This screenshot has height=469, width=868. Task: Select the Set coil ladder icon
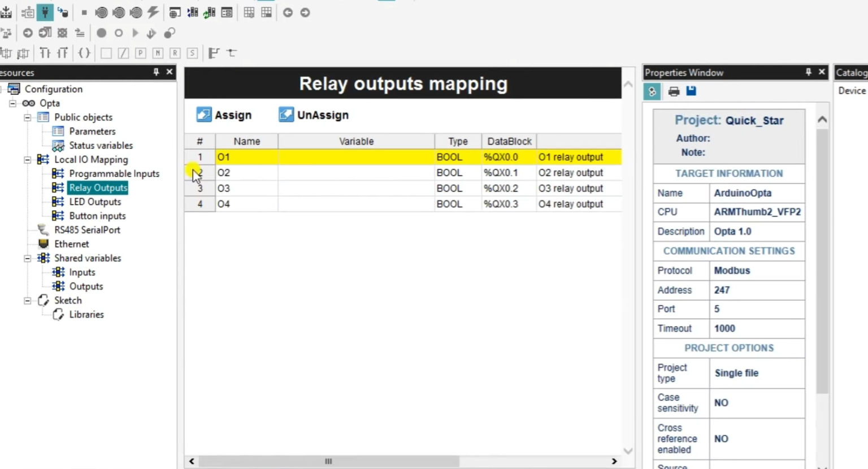192,53
